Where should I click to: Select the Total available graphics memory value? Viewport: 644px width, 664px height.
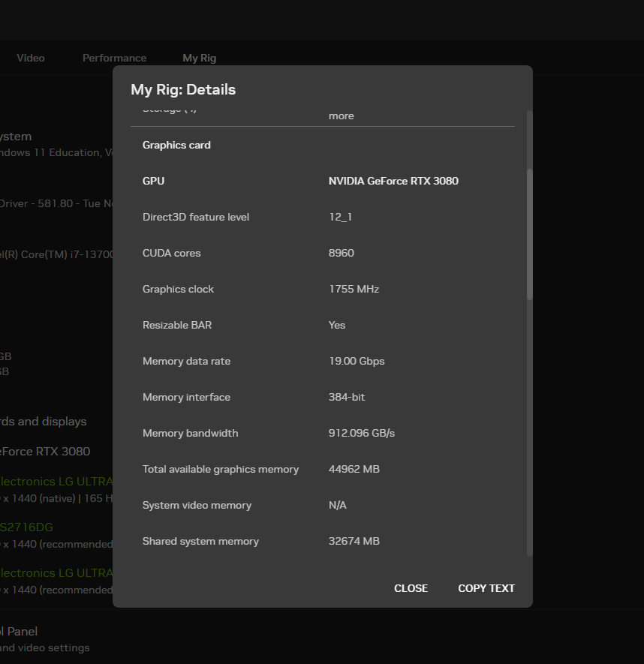tap(354, 469)
